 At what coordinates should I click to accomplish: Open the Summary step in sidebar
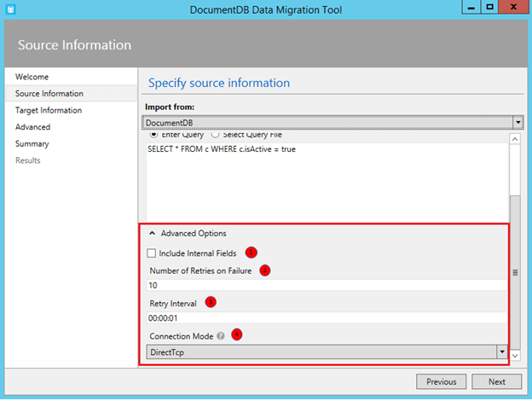coord(32,144)
